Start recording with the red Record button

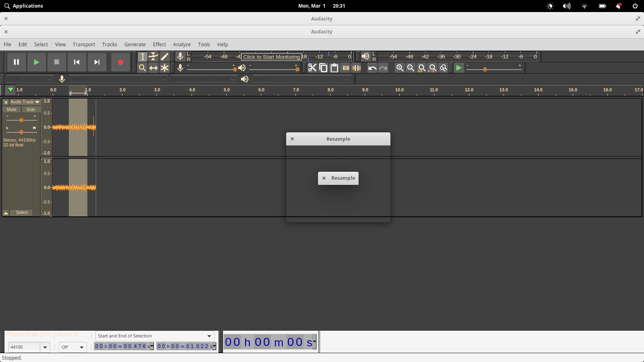pyautogui.click(x=120, y=62)
